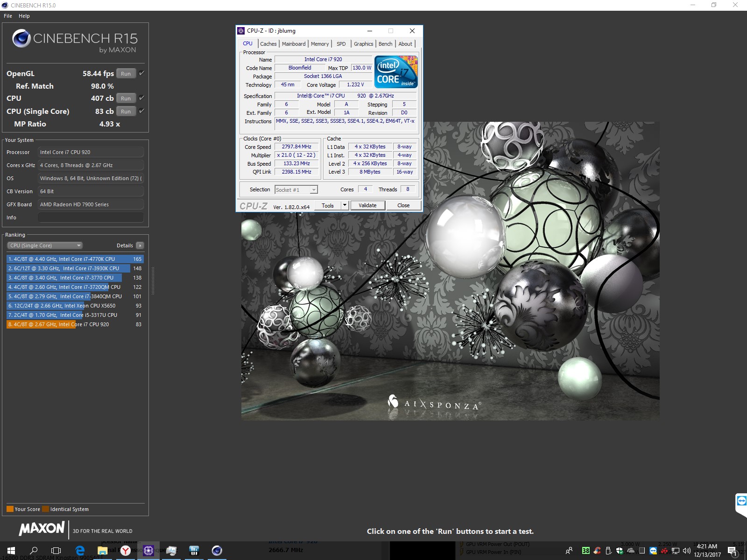Click Your Score orange legend swatch
Image resolution: width=747 pixels, height=560 pixels.
coord(10,509)
